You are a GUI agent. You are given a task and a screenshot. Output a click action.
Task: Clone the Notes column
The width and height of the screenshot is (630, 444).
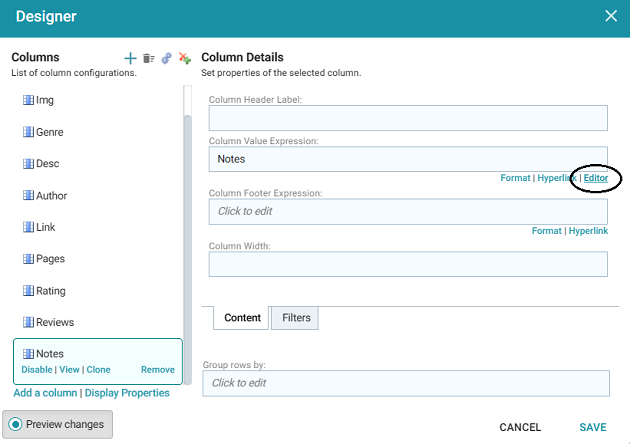pyautogui.click(x=98, y=370)
